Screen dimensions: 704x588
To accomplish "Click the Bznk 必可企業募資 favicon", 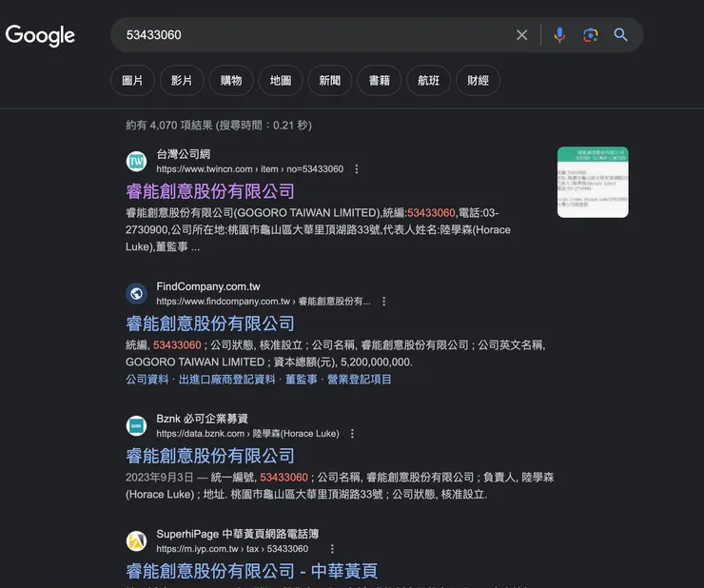I will [136, 425].
